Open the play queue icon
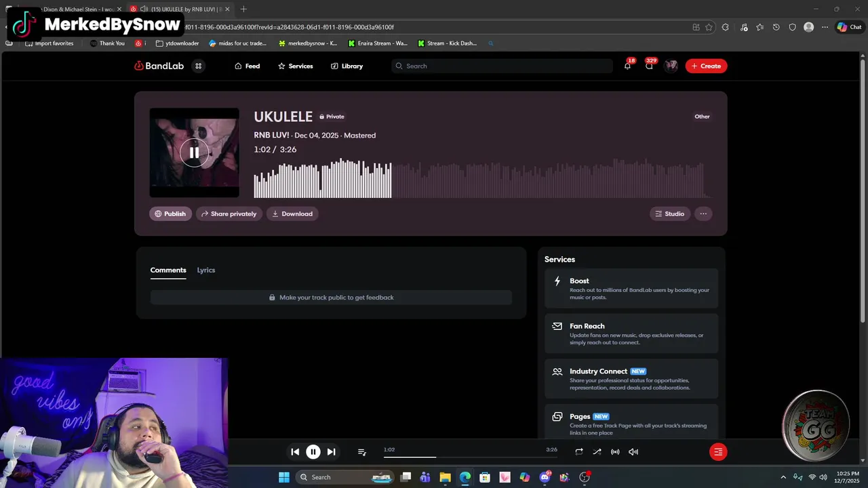868x488 pixels. (361, 451)
